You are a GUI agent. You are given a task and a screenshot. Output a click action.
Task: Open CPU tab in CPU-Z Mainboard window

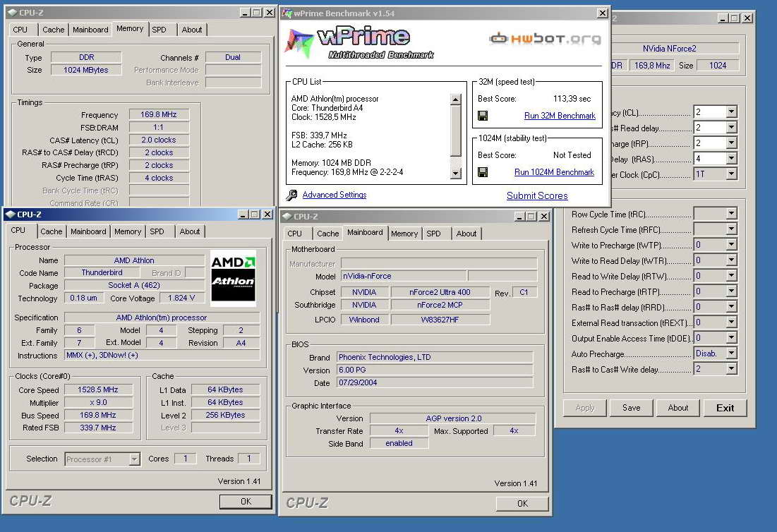(294, 234)
